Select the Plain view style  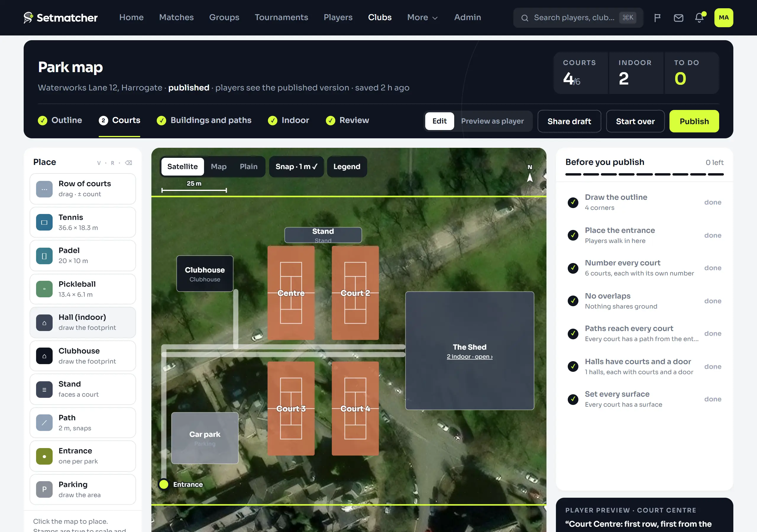[x=248, y=166]
